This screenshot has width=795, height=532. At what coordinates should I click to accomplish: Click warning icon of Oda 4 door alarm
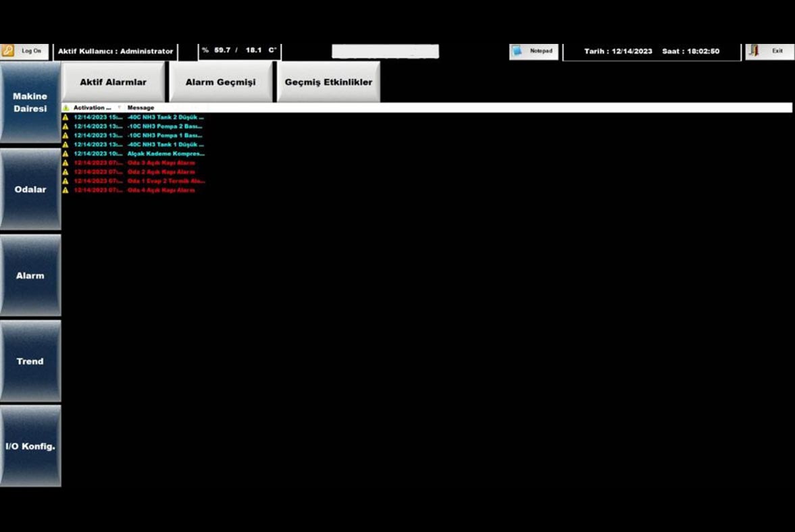point(66,190)
